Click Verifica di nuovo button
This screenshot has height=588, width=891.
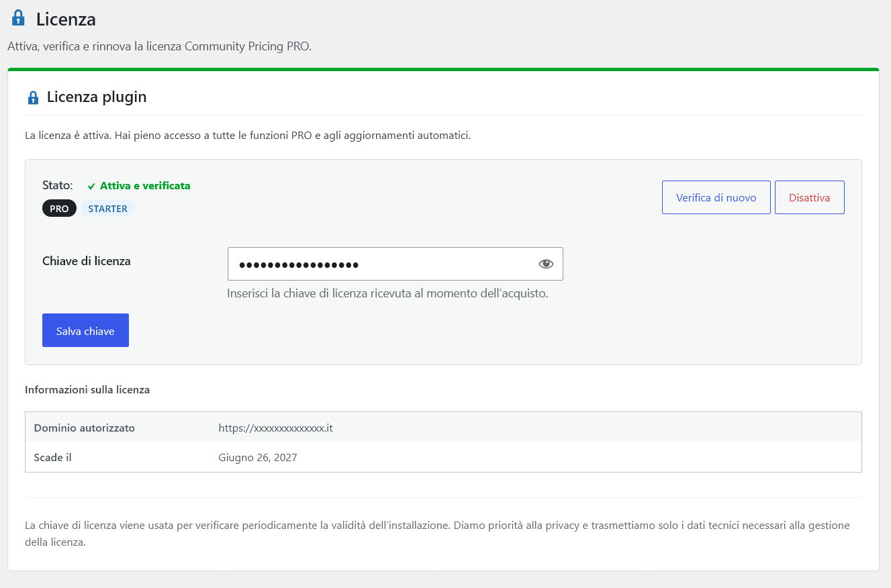click(716, 197)
